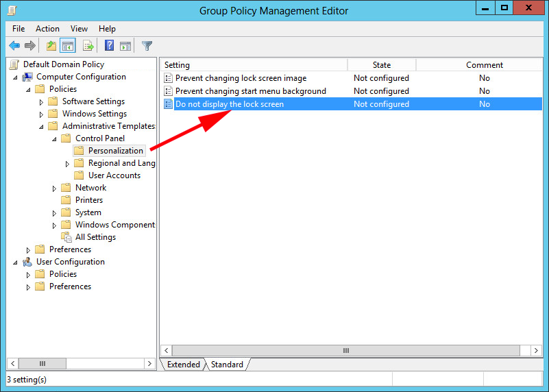The height and width of the screenshot is (392, 549).
Task: Click 'Not configured' state of lock screen image row
Action: (381, 78)
